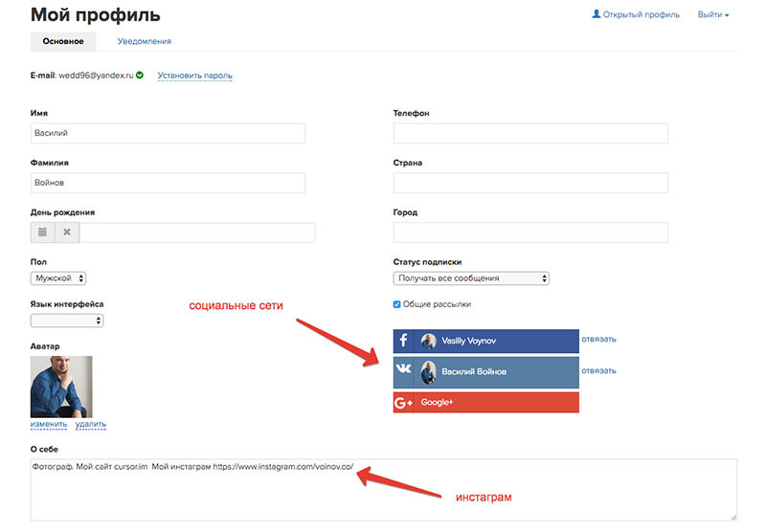Click the X clear icon for birthday

pyautogui.click(x=67, y=233)
